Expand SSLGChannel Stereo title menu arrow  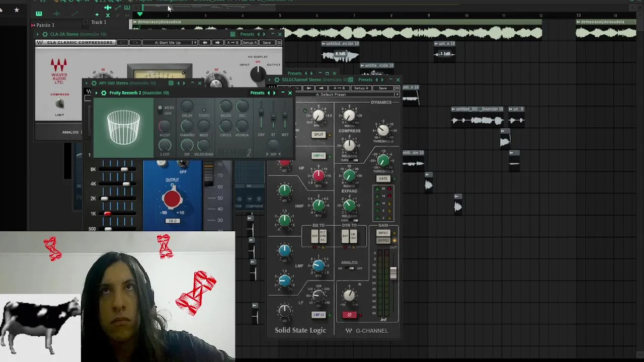[x=270, y=80]
